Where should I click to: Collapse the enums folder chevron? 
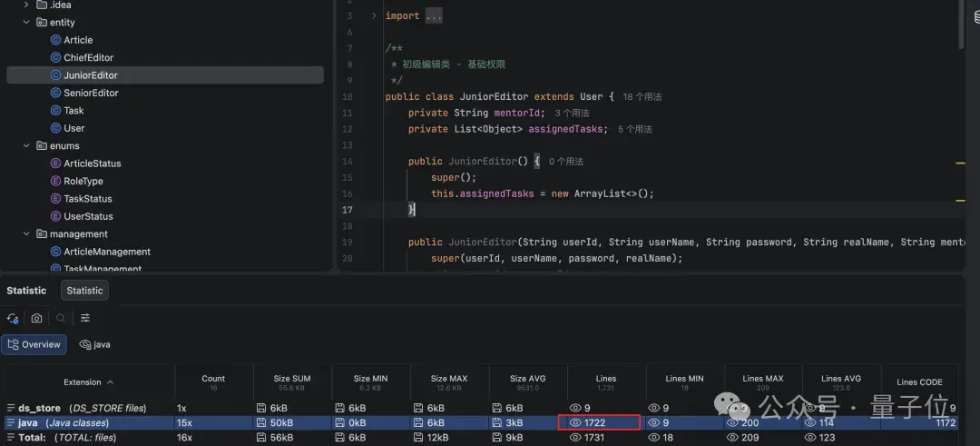[x=26, y=145]
